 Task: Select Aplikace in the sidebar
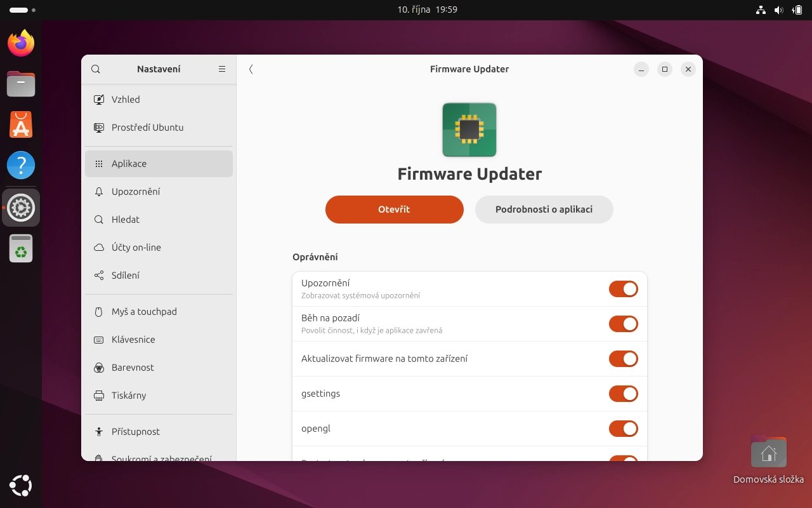coord(159,164)
